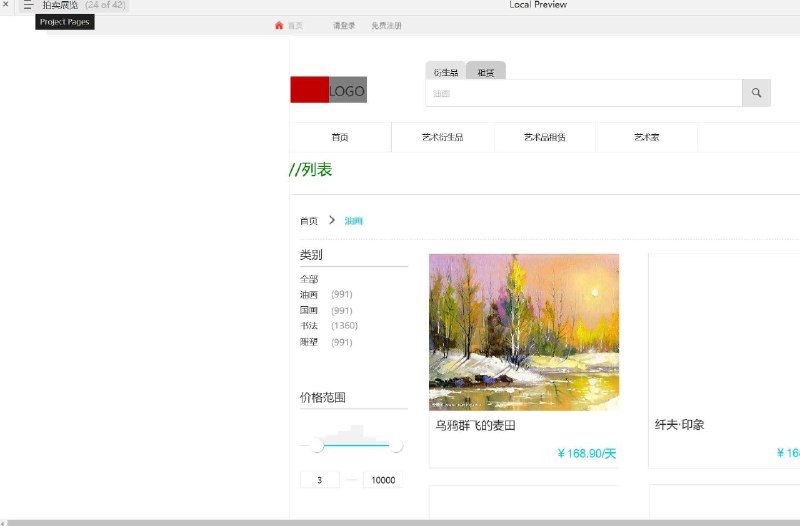Click the left price range slider handle
This screenshot has height=526, width=800.
[317, 445]
